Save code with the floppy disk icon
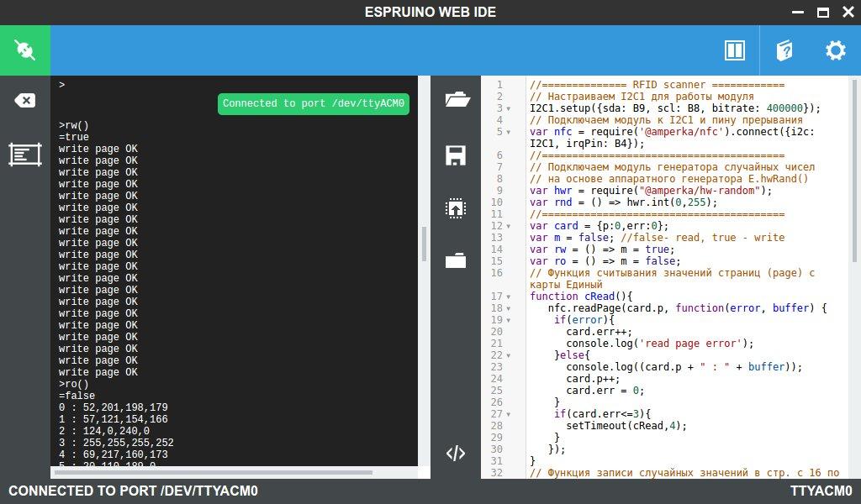 (x=456, y=155)
